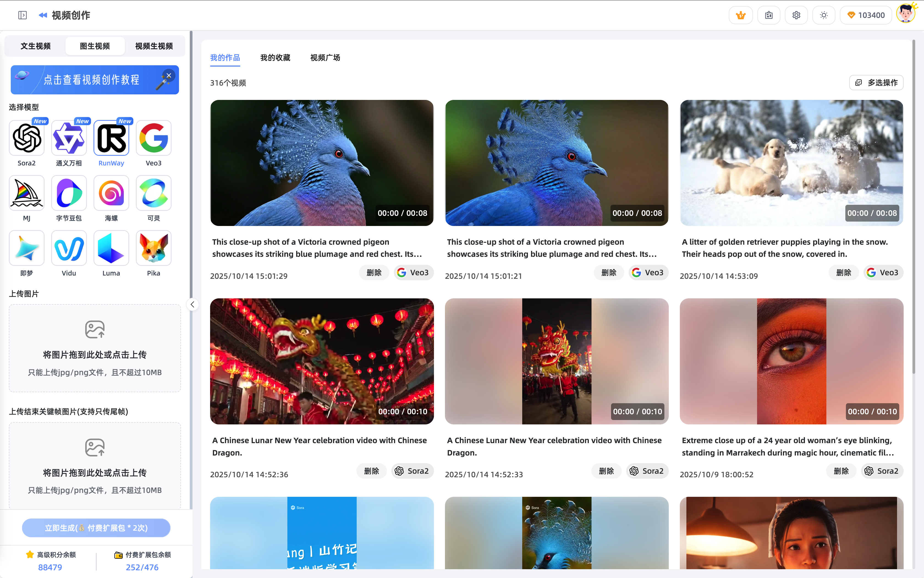Select the Luma model icon
Image resolution: width=924 pixels, height=578 pixels.
coord(111,248)
